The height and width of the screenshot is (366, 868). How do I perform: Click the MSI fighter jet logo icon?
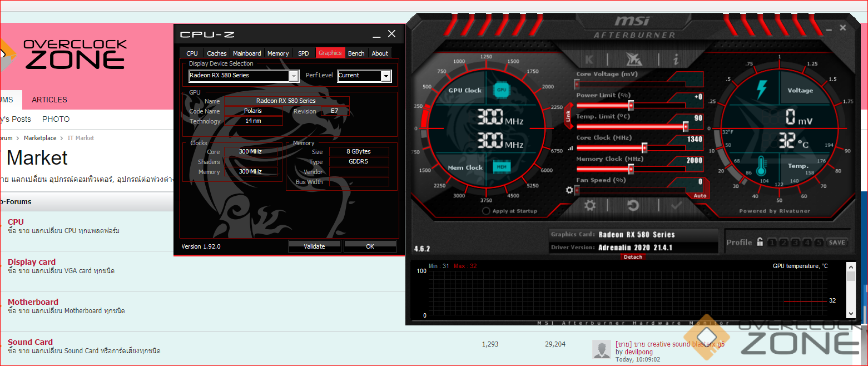click(633, 59)
